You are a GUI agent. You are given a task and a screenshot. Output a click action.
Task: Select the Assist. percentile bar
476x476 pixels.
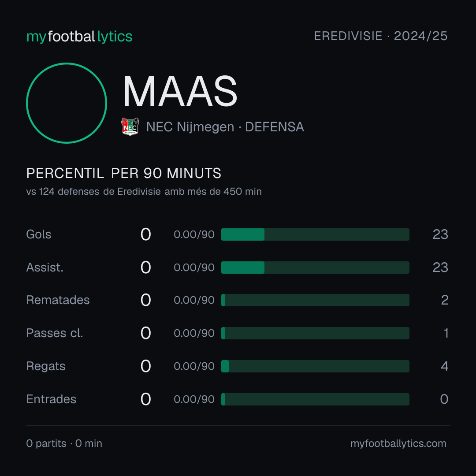(x=315, y=268)
